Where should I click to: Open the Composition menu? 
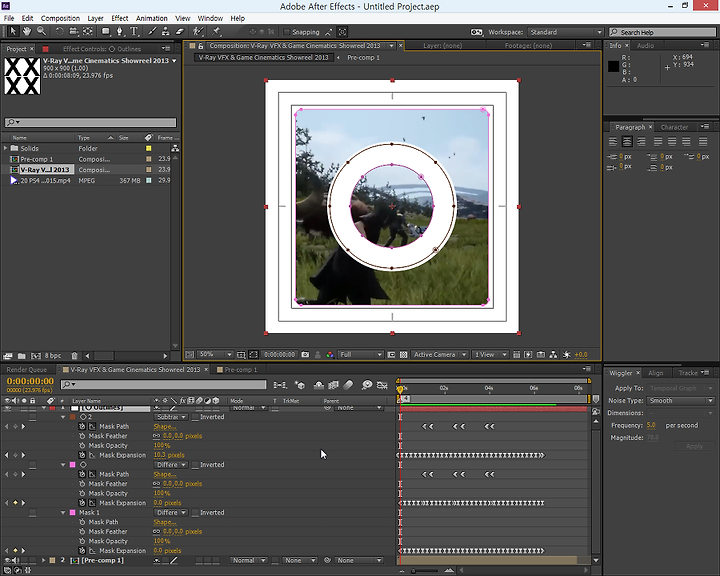pos(60,18)
